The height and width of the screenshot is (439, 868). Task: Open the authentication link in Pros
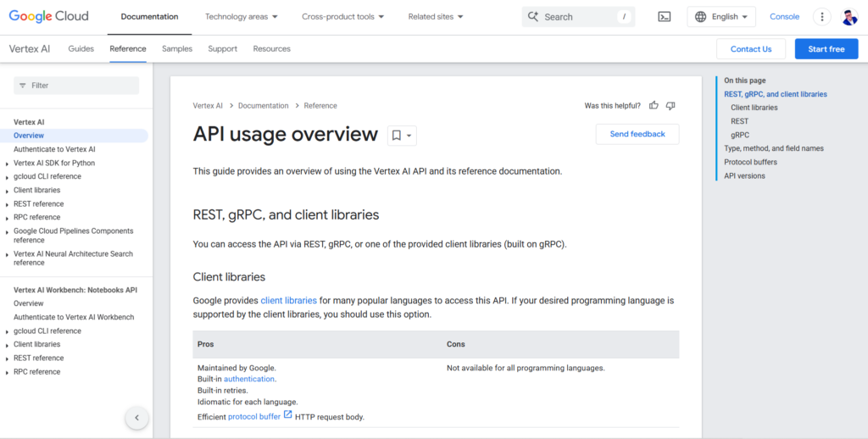coord(249,379)
